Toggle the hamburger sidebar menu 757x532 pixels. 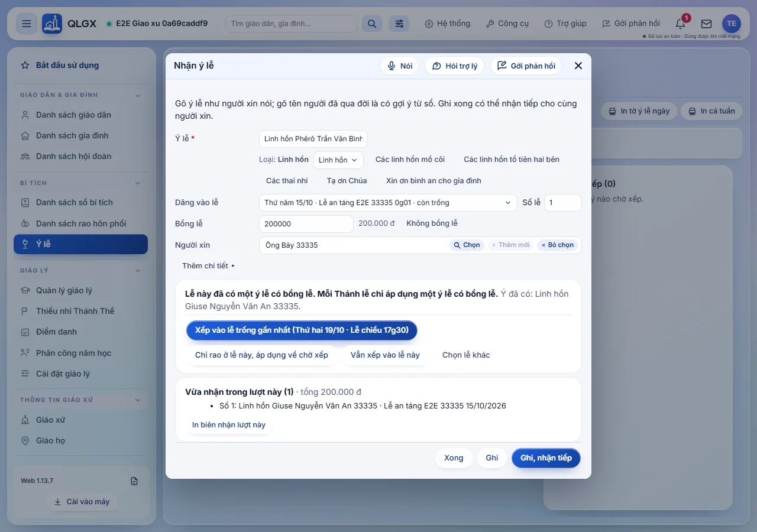[26, 24]
